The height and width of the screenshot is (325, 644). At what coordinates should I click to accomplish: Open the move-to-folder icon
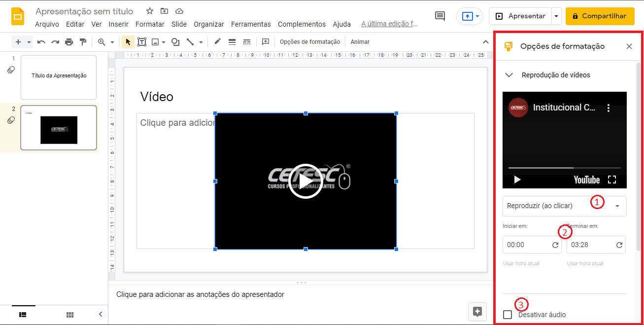[165, 11]
